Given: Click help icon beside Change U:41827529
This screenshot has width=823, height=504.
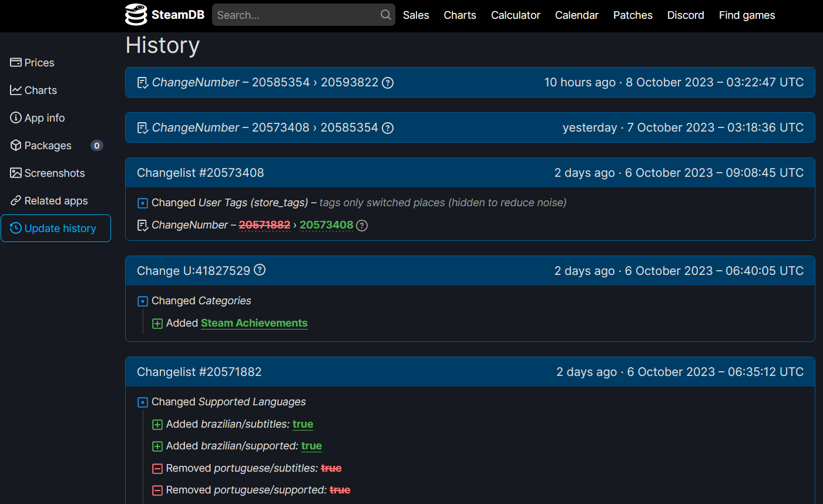Looking at the screenshot, I should click(x=260, y=270).
